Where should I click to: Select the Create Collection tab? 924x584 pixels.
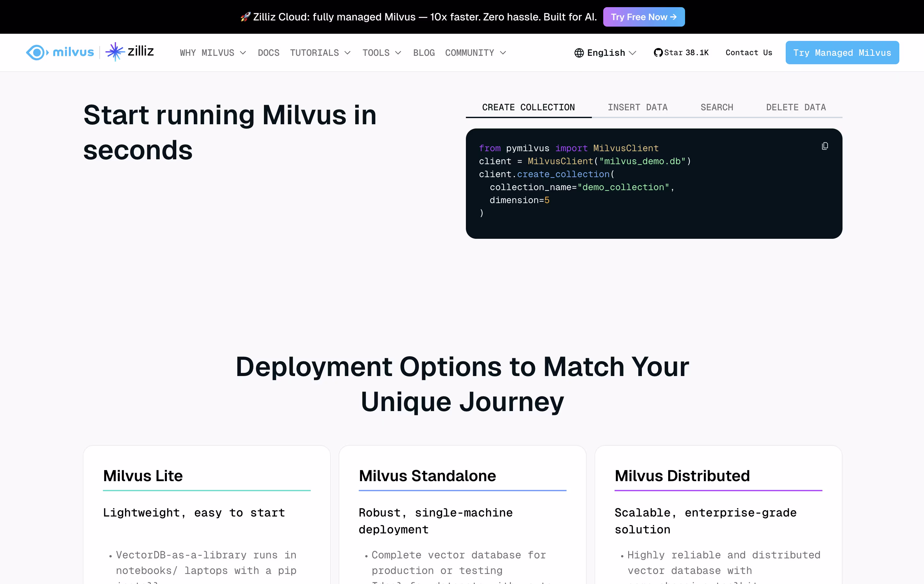click(528, 107)
